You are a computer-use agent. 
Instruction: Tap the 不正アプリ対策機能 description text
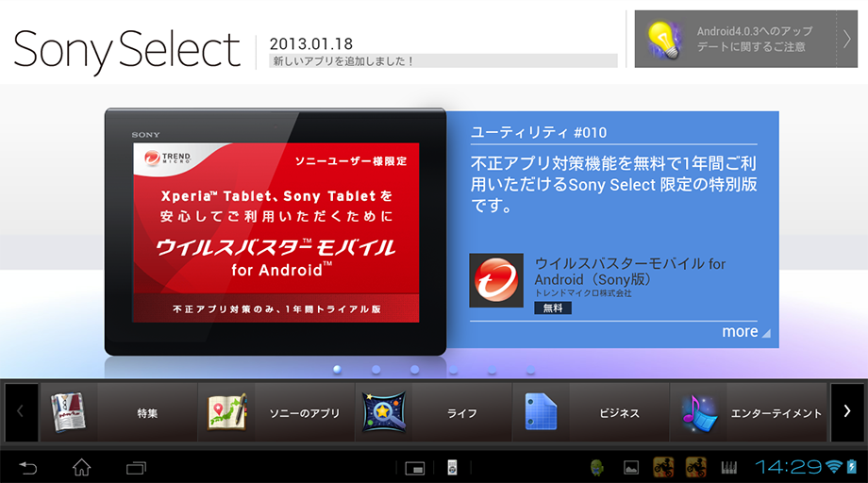tap(613, 184)
